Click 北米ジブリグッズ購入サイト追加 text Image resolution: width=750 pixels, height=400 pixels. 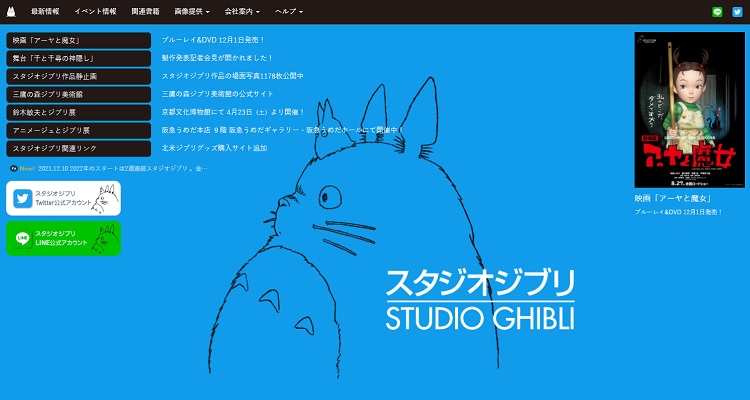tap(214, 148)
